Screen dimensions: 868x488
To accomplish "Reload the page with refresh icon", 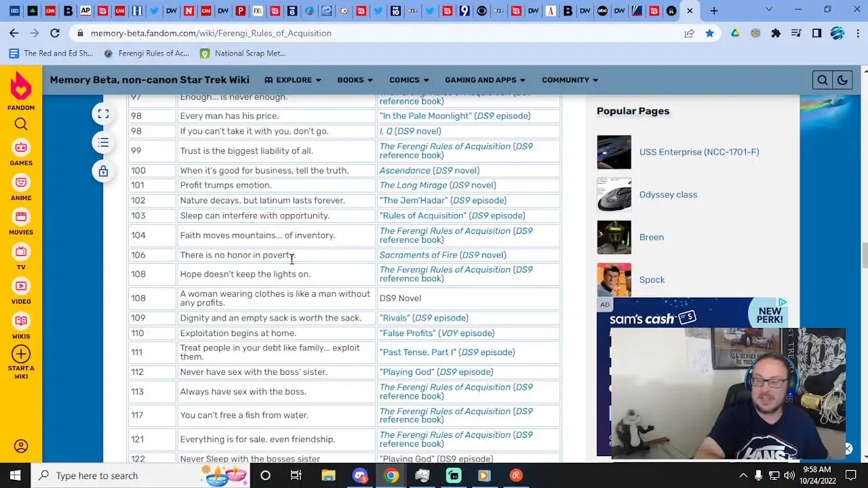I will coord(55,33).
